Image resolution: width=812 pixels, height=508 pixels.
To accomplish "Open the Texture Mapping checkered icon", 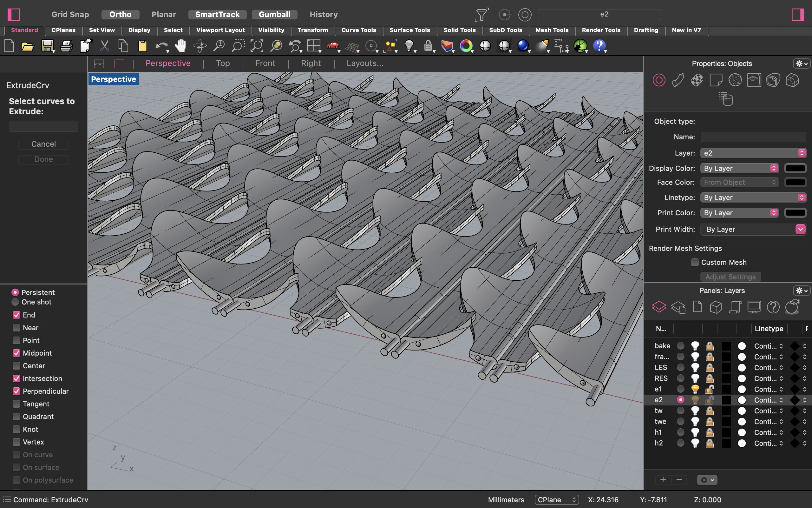I will pyautogui.click(x=697, y=80).
